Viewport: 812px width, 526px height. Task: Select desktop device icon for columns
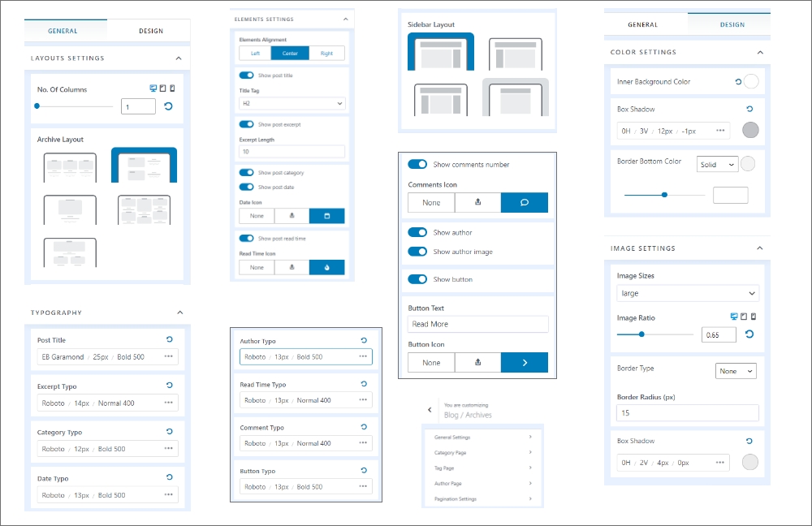pyautogui.click(x=153, y=88)
